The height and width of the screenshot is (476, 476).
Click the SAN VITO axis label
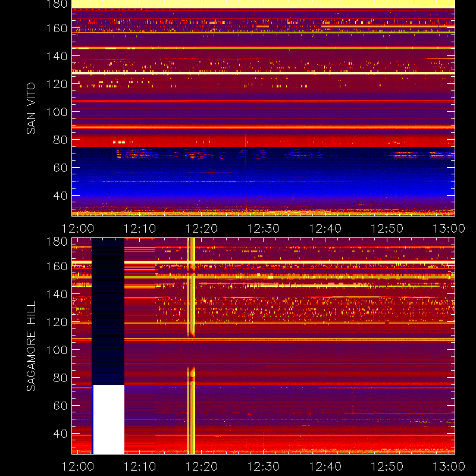point(31,108)
